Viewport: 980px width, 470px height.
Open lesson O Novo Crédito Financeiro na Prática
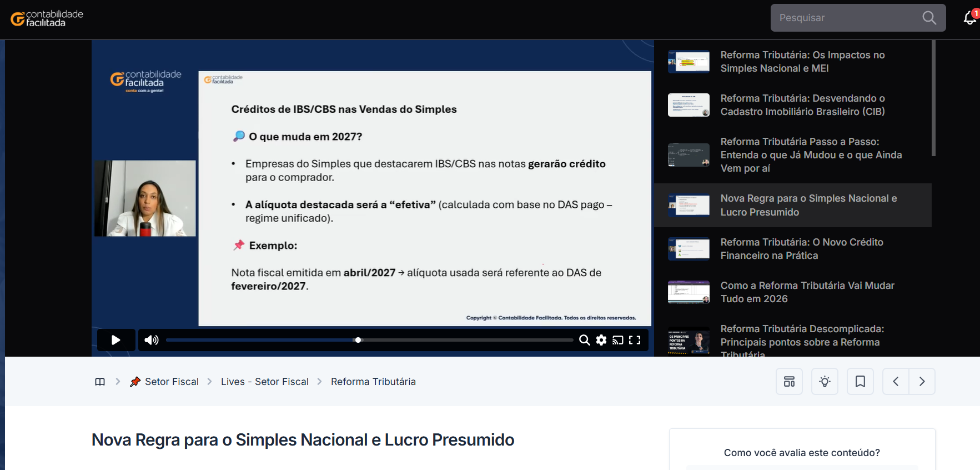pos(793,249)
